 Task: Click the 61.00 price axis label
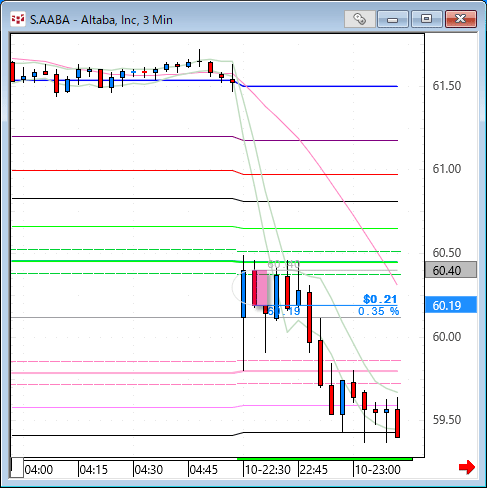(x=447, y=169)
